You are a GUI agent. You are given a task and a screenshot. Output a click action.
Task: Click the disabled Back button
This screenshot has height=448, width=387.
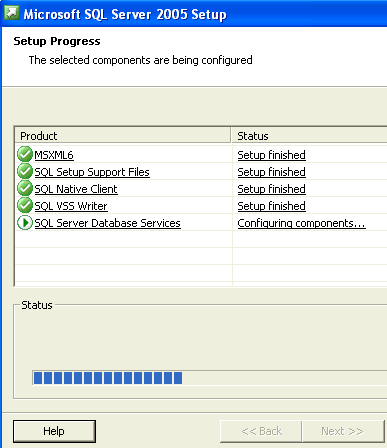coord(261,431)
